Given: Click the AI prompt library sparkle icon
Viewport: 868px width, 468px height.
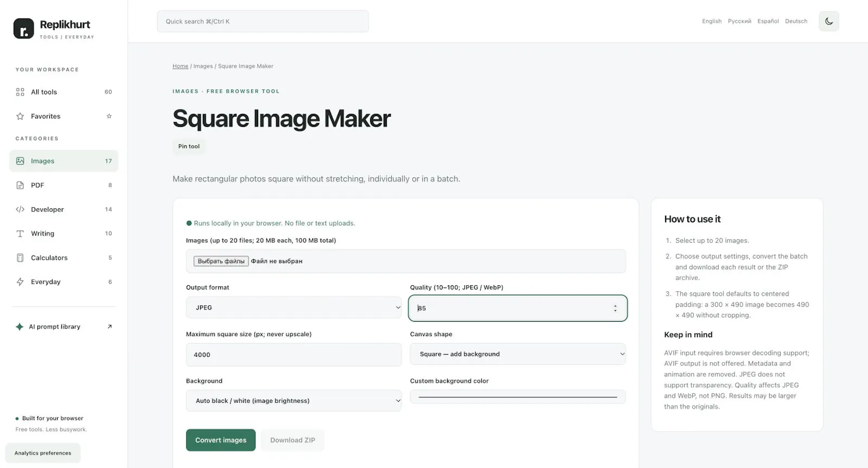Looking at the screenshot, I should (20, 326).
